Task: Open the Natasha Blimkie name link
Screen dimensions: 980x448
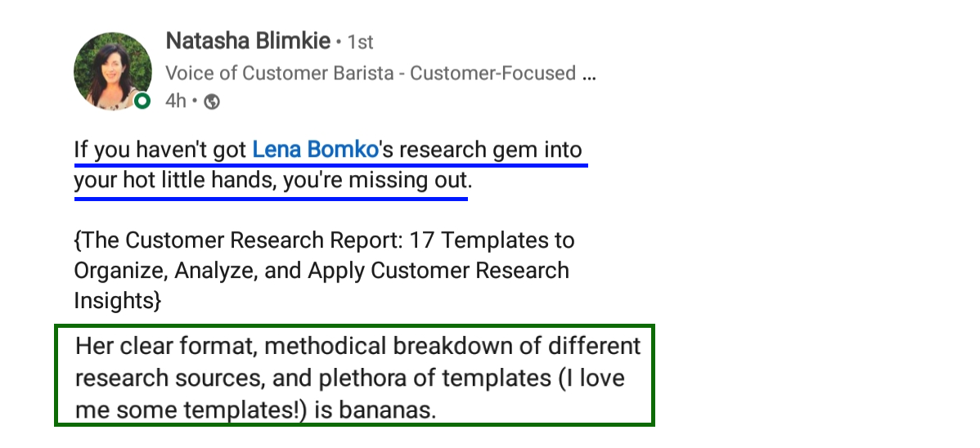Action: point(248,40)
